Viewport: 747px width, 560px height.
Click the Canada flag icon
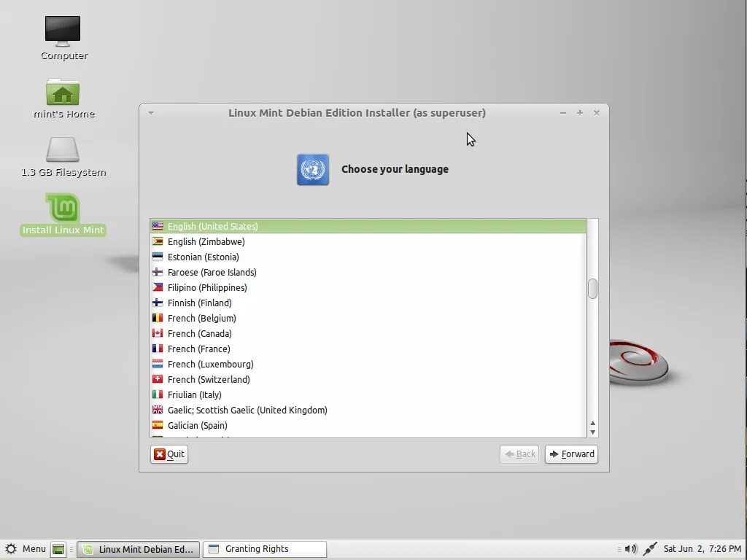click(158, 332)
